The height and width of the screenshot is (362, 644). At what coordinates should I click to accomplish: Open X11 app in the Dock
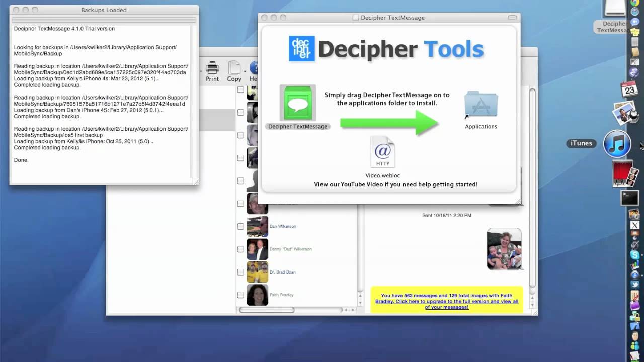pos(634,225)
